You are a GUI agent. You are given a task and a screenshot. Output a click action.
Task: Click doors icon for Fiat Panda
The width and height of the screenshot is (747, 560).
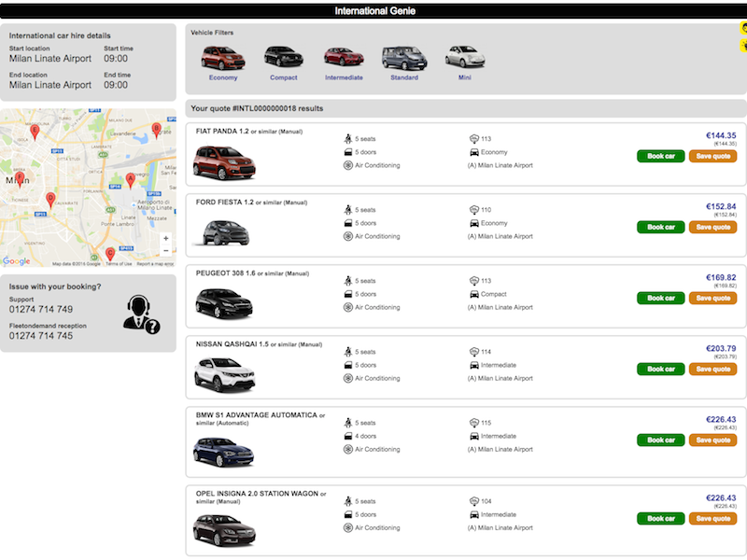coord(348,152)
